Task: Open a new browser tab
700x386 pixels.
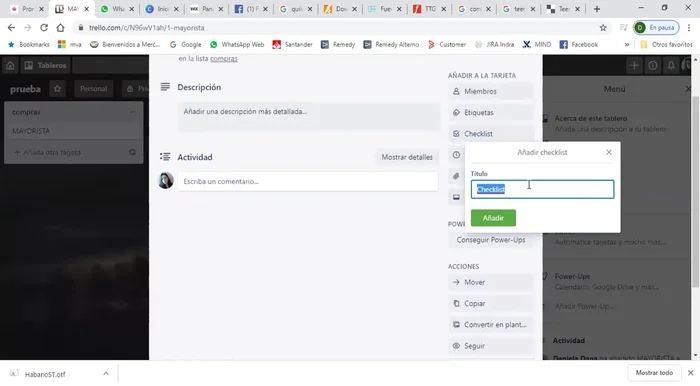Action: tap(597, 9)
